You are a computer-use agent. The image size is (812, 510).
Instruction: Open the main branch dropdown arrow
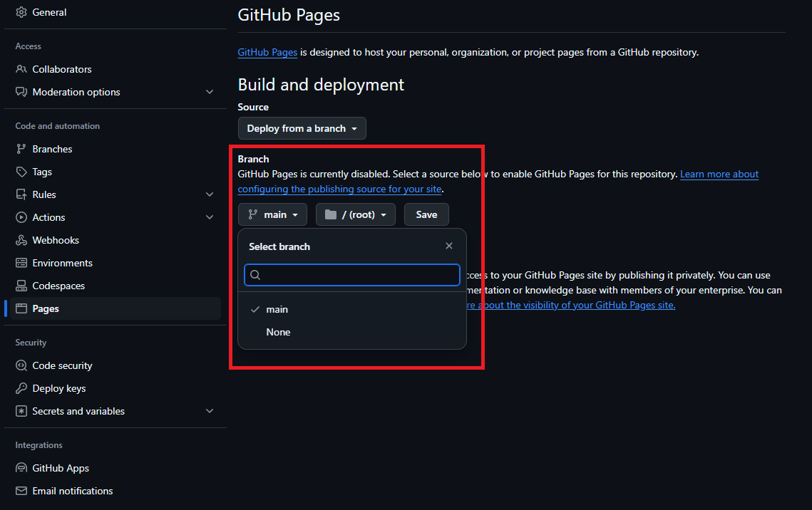(x=295, y=215)
